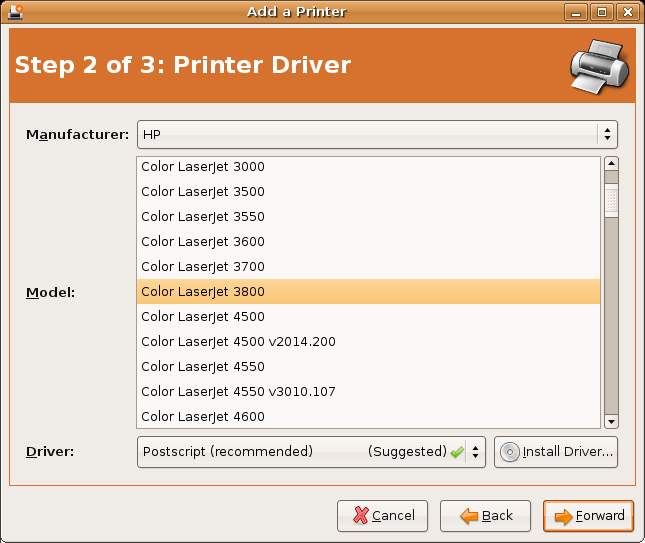Screen dimensions: 645x543
Task: Select model Color LaserJet 3550
Action: [369, 217]
